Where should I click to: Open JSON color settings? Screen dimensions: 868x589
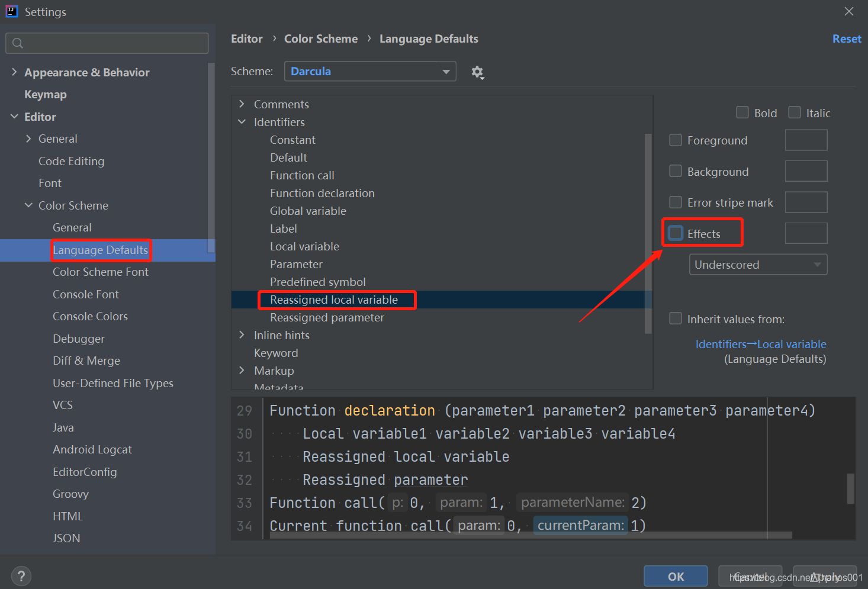(x=66, y=539)
